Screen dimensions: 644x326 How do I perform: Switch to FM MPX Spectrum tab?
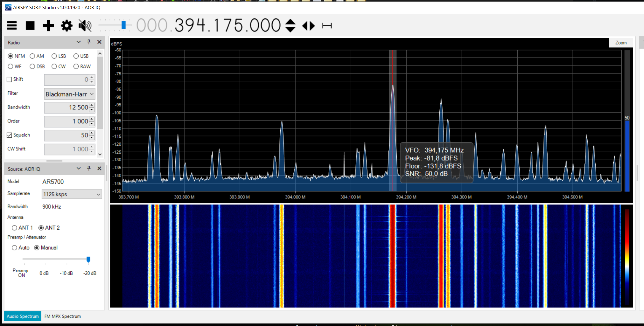[x=63, y=316]
